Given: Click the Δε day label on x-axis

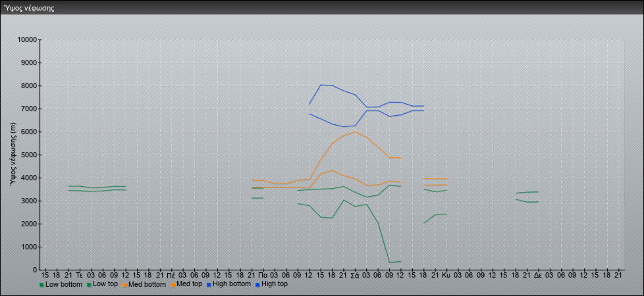Looking at the screenshot, I should coord(538,275).
